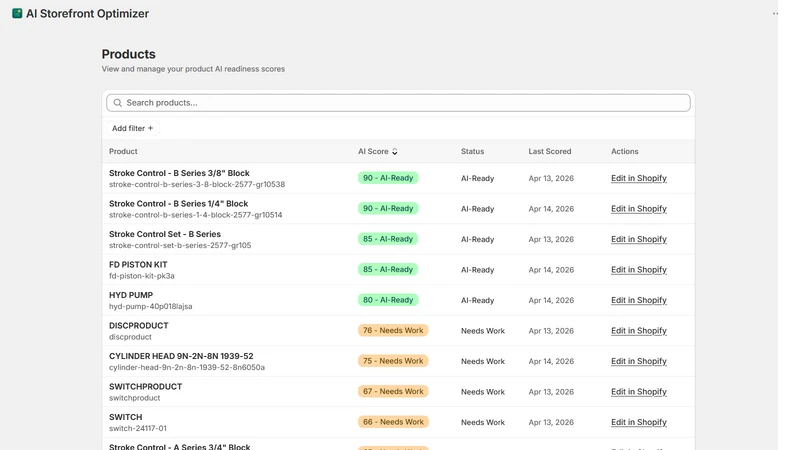
Task: Click the Products page heading
Action: [129, 54]
